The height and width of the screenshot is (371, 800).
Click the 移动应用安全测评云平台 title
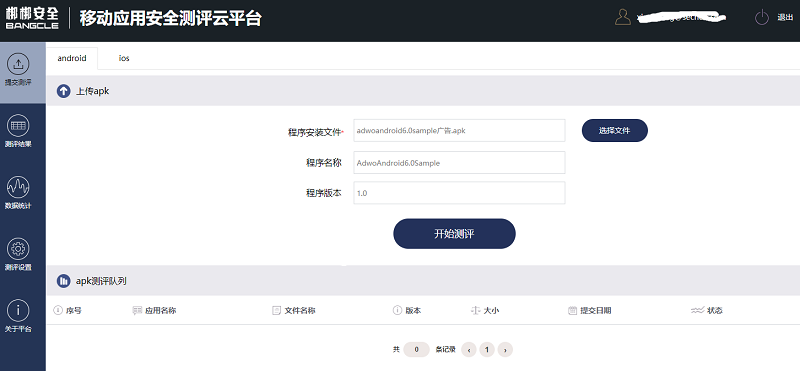[x=170, y=18]
